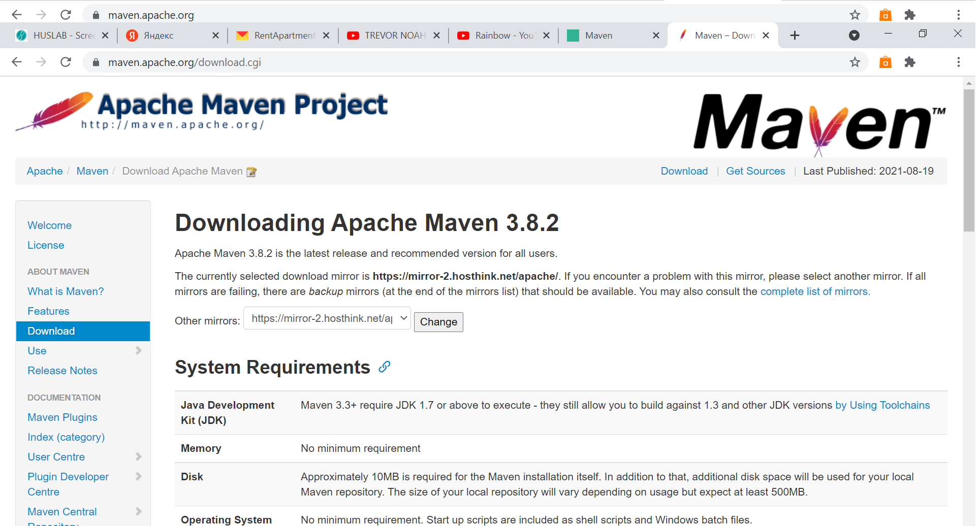Click the page's vertical scrollbar thumb
The width and height of the screenshot is (980, 526).
(x=969, y=160)
